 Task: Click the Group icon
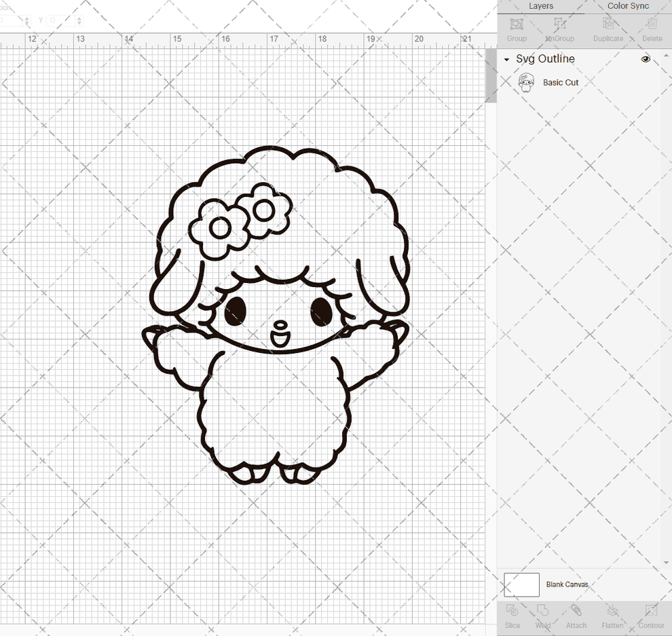pyautogui.click(x=517, y=29)
